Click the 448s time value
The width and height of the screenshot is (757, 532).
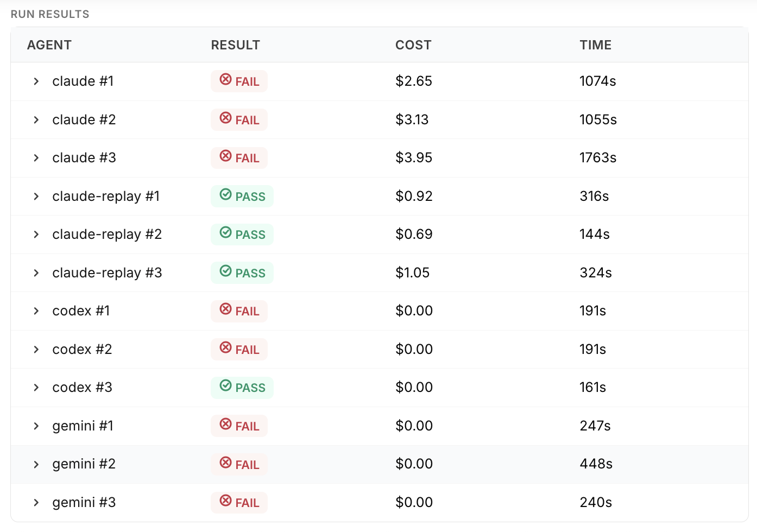click(x=596, y=464)
